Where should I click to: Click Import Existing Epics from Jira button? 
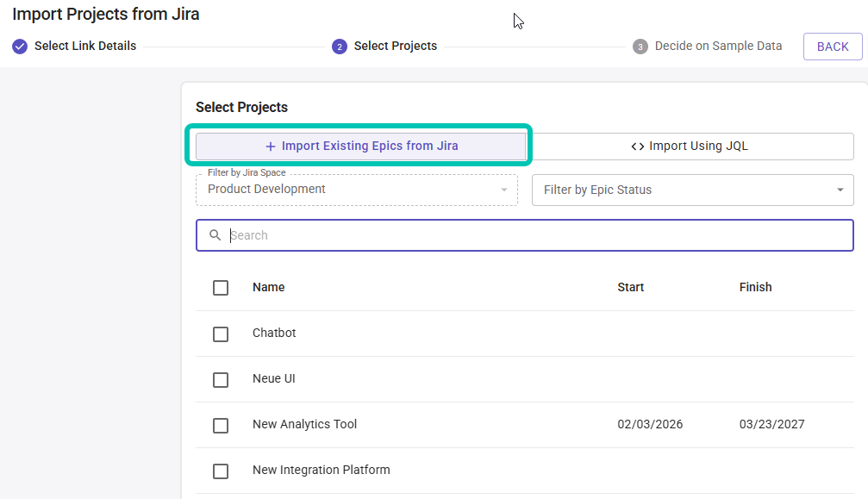click(x=361, y=146)
